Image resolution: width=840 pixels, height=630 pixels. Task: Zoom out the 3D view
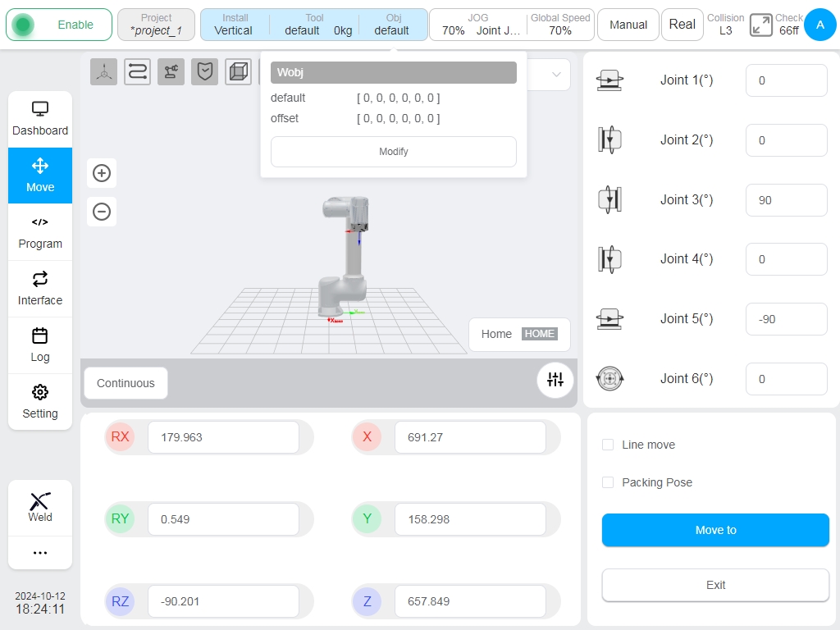pyautogui.click(x=102, y=212)
